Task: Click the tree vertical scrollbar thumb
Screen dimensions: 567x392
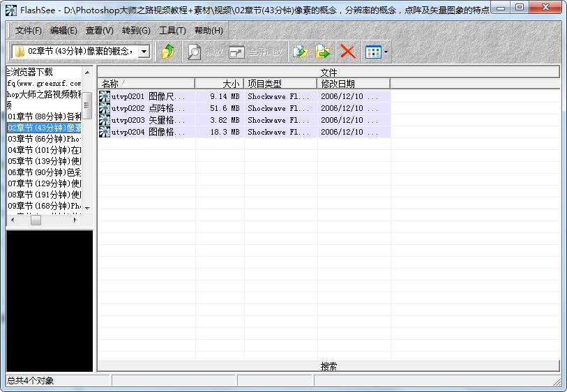Action: (x=86, y=105)
